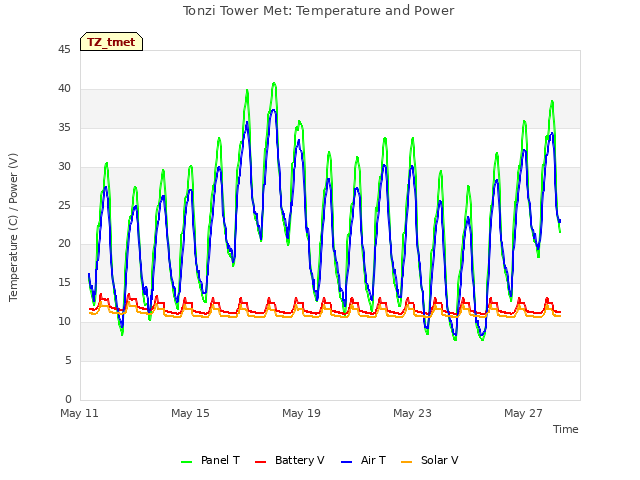This screenshot has width=640, height=480.
Task: Click the y-axis tick label 20
Action: point(64,244)
